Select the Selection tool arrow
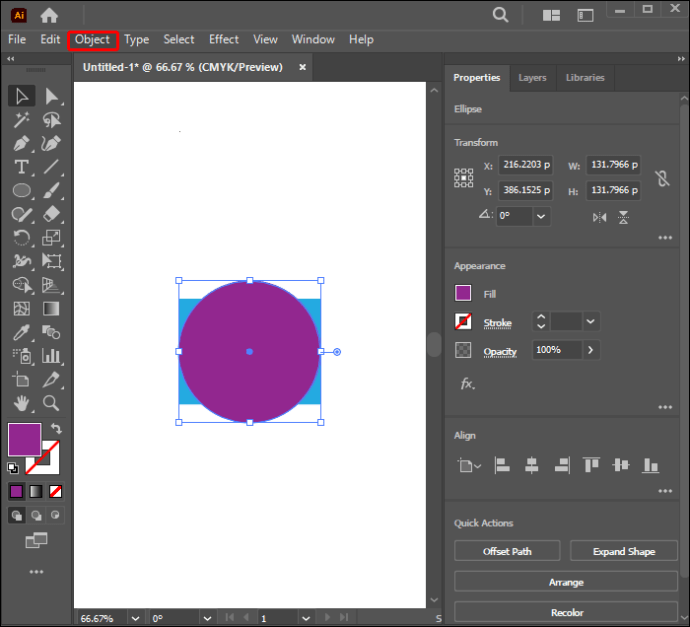This screenshot has height=627, width=690. coord(21,96)
